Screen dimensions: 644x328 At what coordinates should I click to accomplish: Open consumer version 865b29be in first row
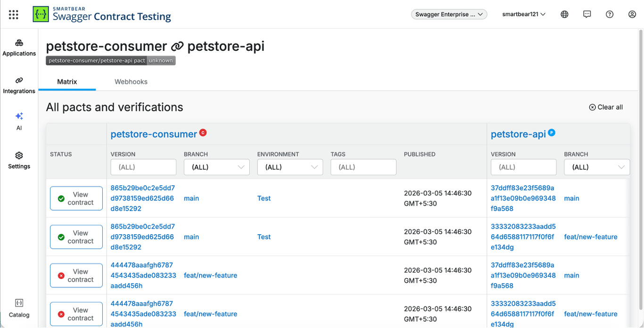(143, 198)
